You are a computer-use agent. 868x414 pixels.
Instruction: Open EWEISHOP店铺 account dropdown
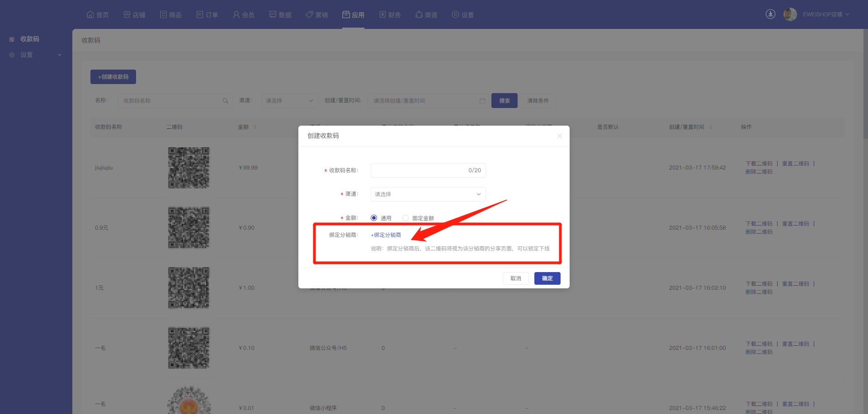click(826, 14)
